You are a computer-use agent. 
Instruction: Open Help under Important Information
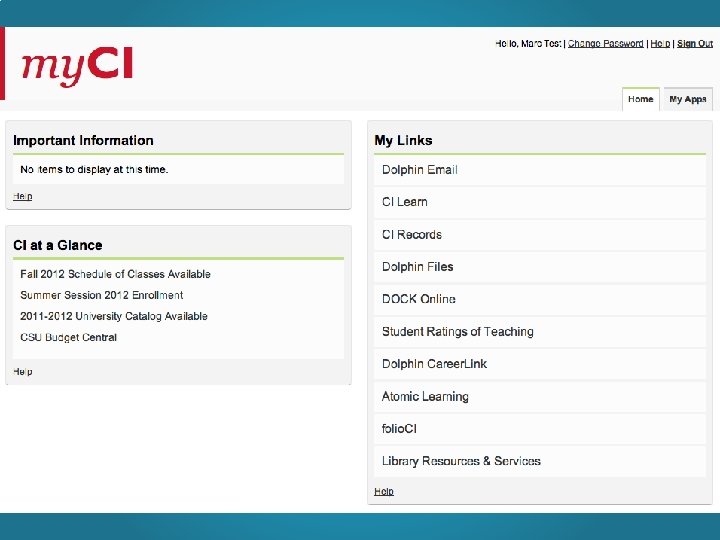(22, 196)
